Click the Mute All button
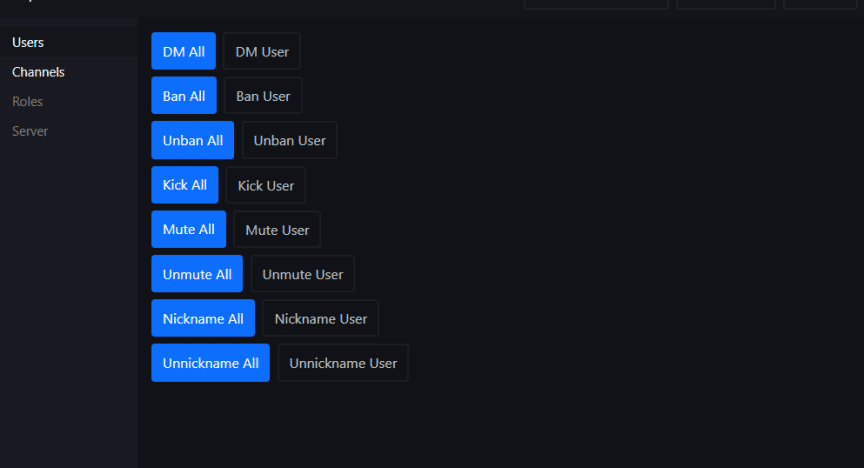The width and height of the screenshot is (864, 468). tap(189, 229)
